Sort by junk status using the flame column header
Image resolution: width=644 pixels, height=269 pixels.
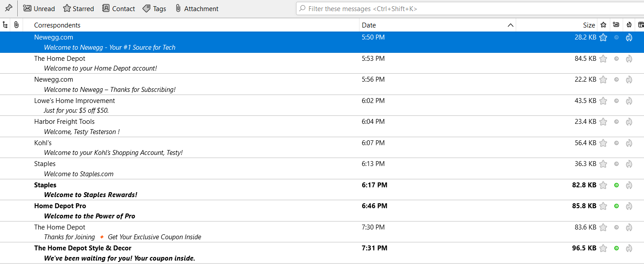tap(629, 25)
